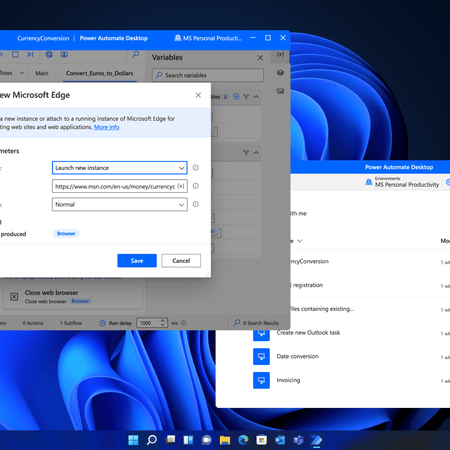Click MS Personal Productivity environment icon in console

[369, 182]
